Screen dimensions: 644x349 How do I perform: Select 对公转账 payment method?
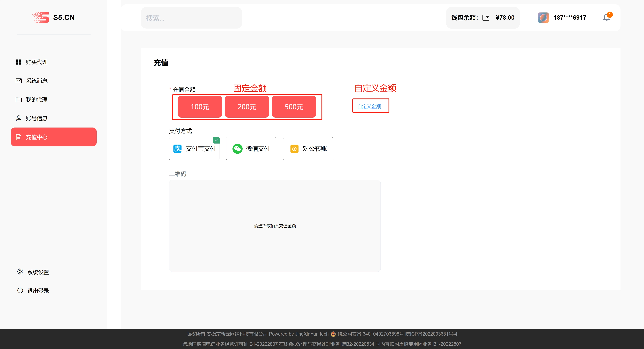pos(308,149)
